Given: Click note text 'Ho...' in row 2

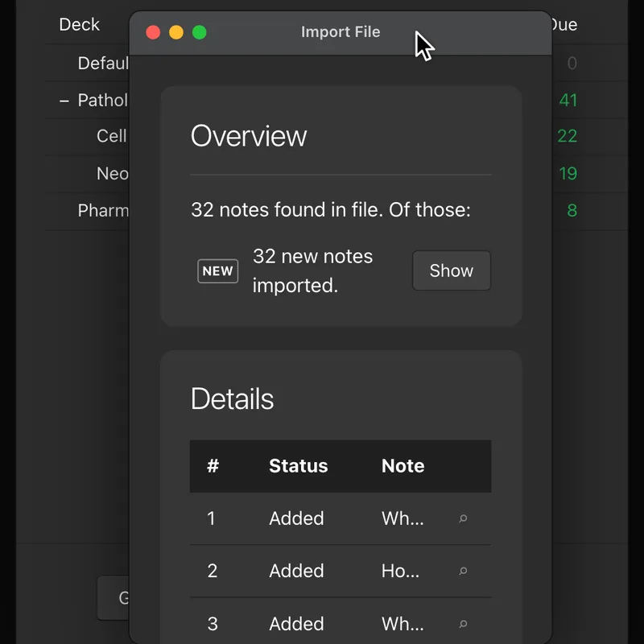Looking at the screenshot, I should 400,571.
